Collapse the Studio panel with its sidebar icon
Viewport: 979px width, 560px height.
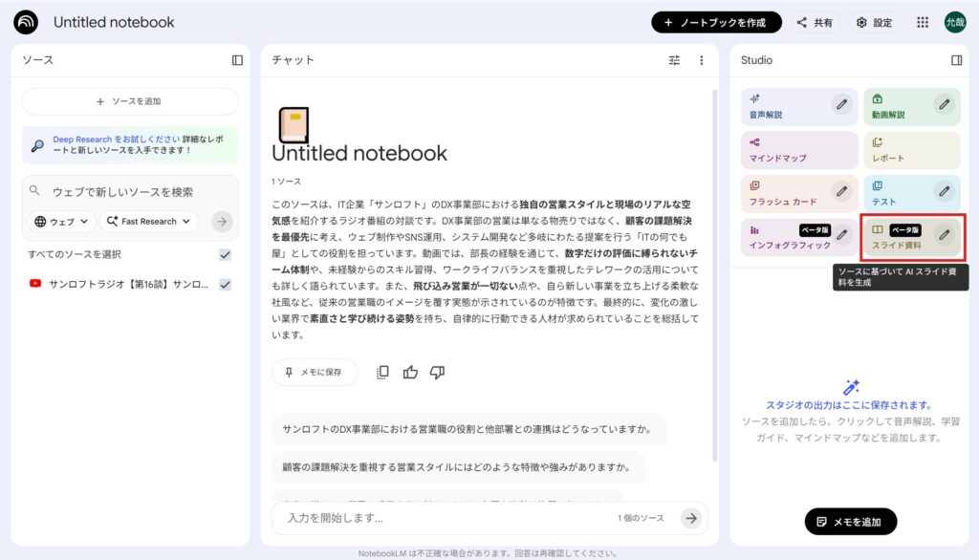click(x=956, y=60)
